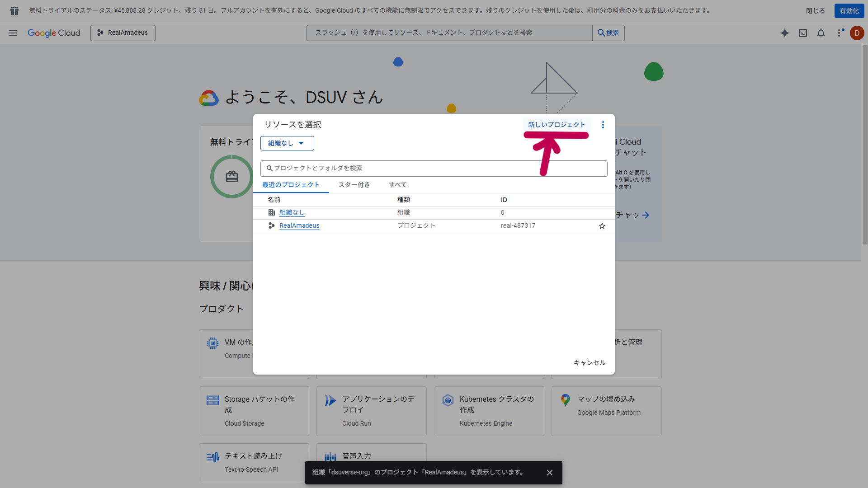868x488 pixels.
Task: Star the RealAmadeus project
Action: [602, 226]
